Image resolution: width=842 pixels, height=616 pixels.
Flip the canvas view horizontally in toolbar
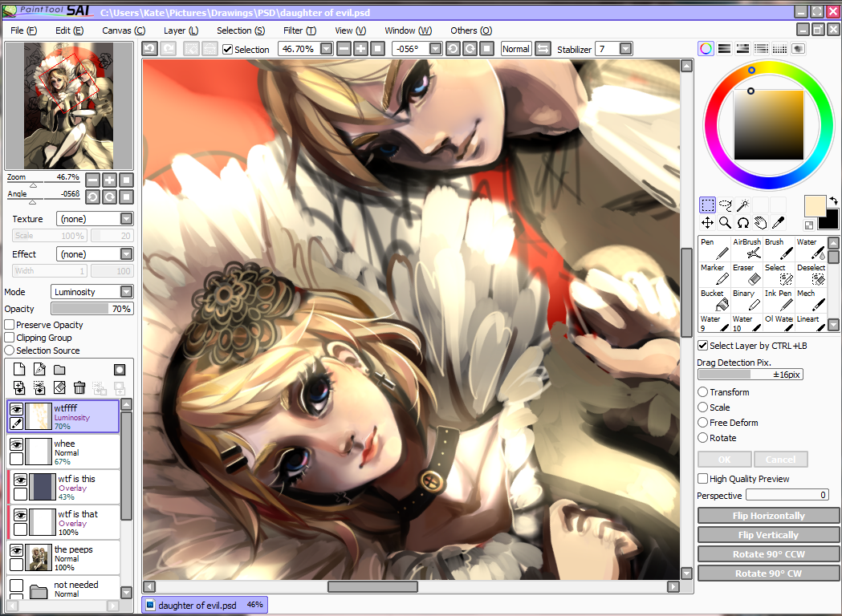pyautogui.click(x=543, y=49)
